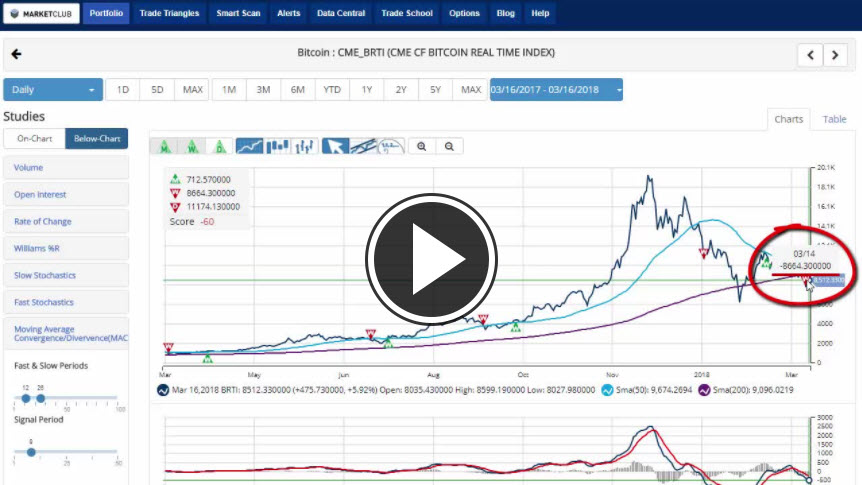Select the line chart type icon

point(249,146)
